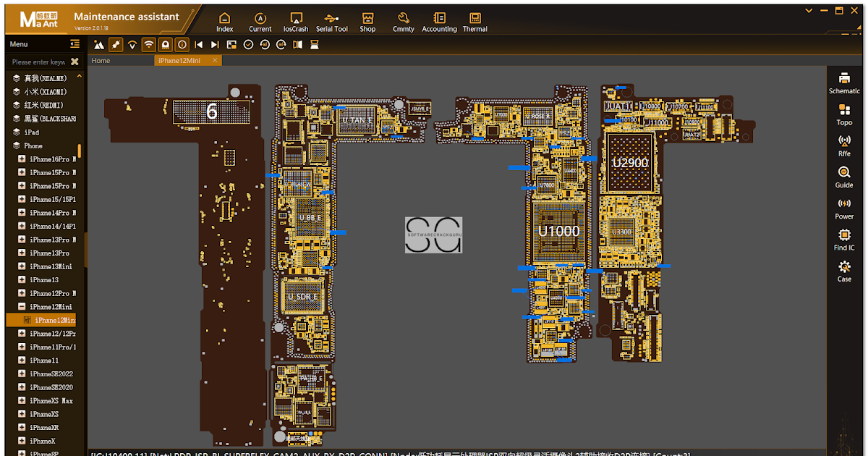The height and width of the screenshot is (456, 868).
Task: Go to previous item in toolbar
Action: click(198, 44)
